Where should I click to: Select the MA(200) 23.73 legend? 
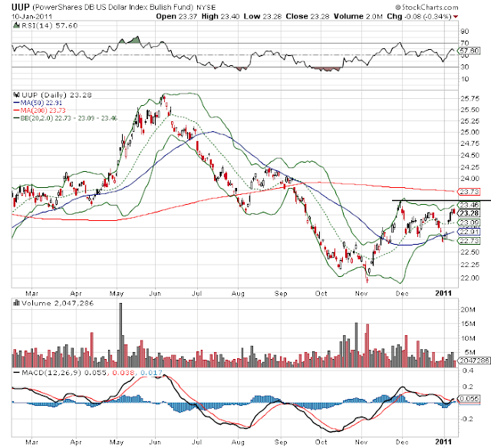pyautogui.click(x=40, y=110)
